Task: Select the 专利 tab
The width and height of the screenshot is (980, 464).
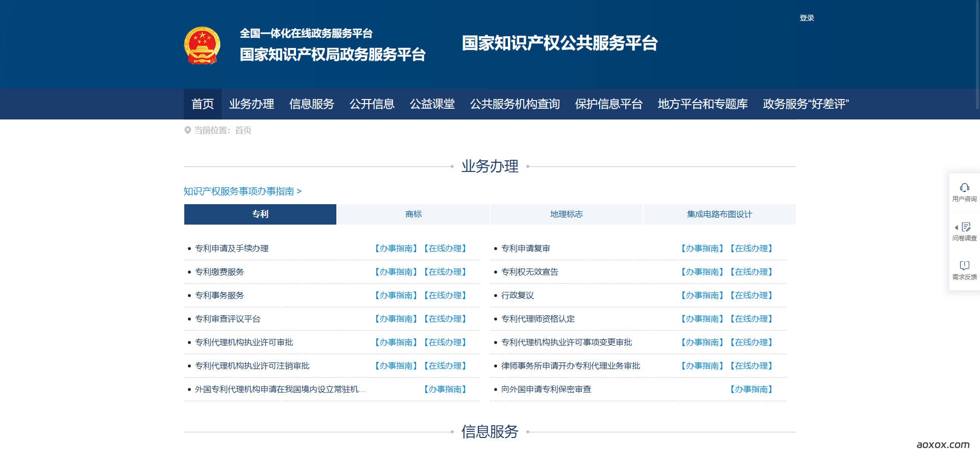Action: click(259, 214)
